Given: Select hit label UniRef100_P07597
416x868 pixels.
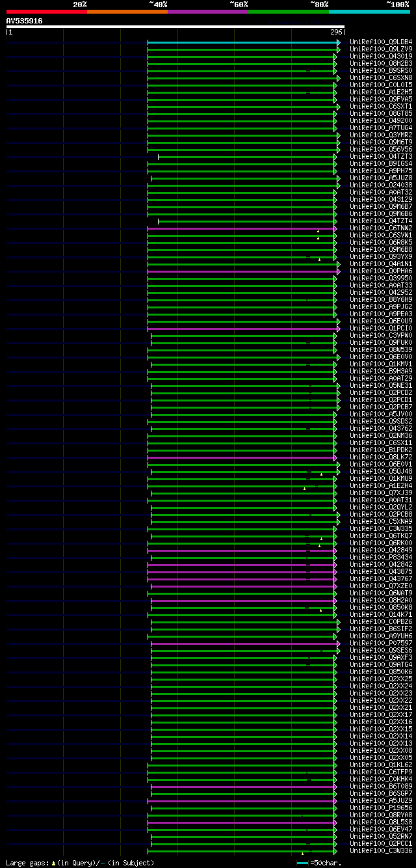Looking at the screenshot, I should (381, 644).
